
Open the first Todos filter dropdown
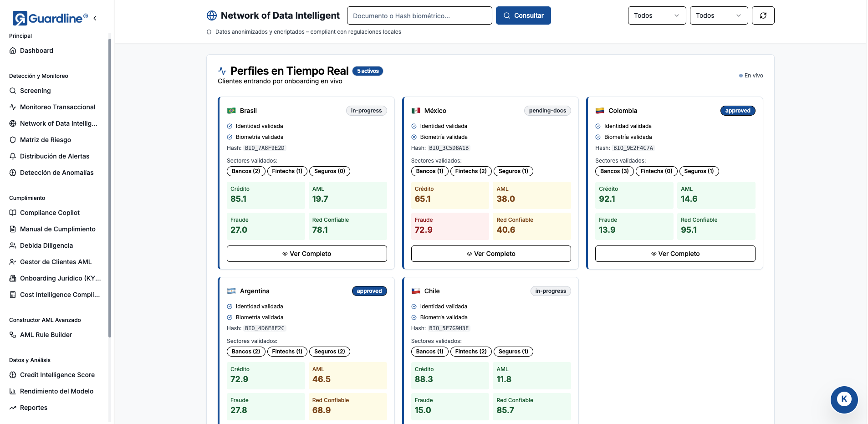click(x=656, y=15)
